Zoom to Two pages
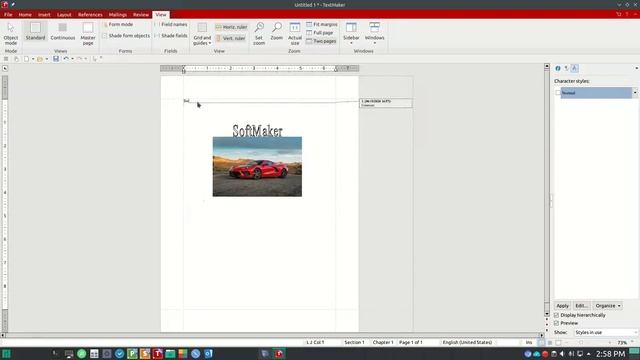This screenshot has width=640, height=360. [x=321, y=41]
